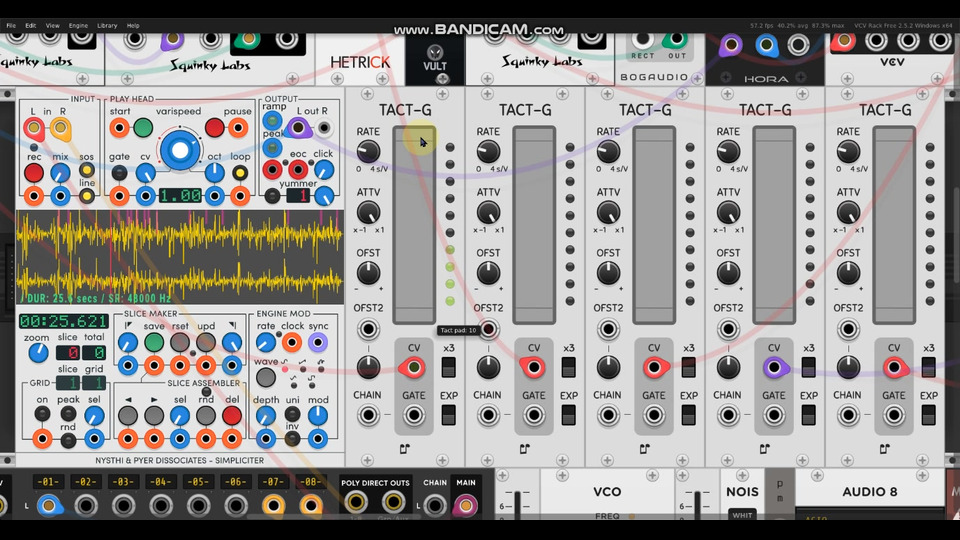Viewport: 960px width, 540px height.
Task: Click the touch pad of second TACT-G
Action: coord(534,225)
